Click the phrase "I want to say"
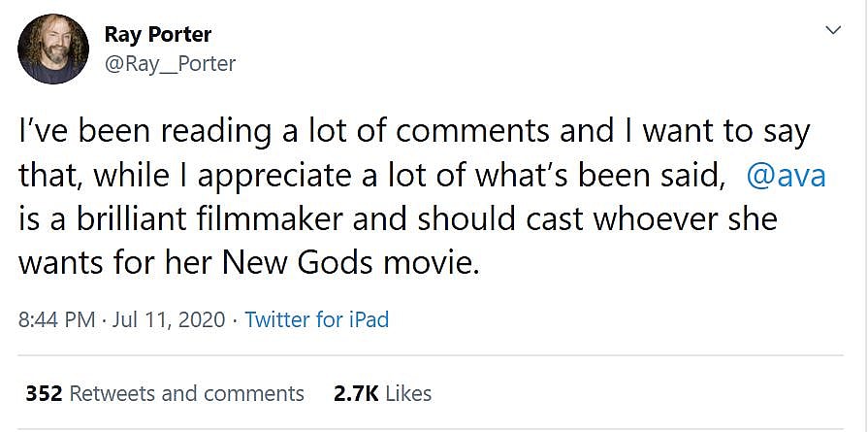868x432 pixels. tap(716, 131)
